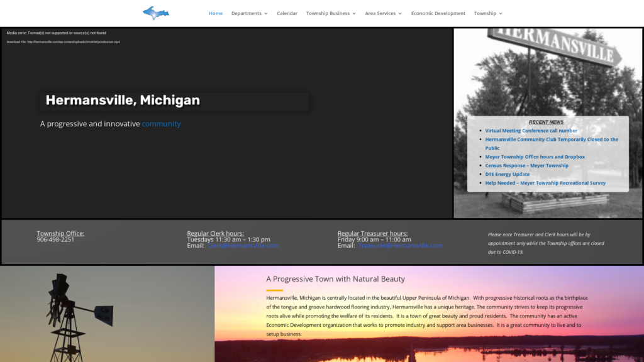Open Virtual Meeting Conference call number news
Screen dimensions: 644x362
531,131
